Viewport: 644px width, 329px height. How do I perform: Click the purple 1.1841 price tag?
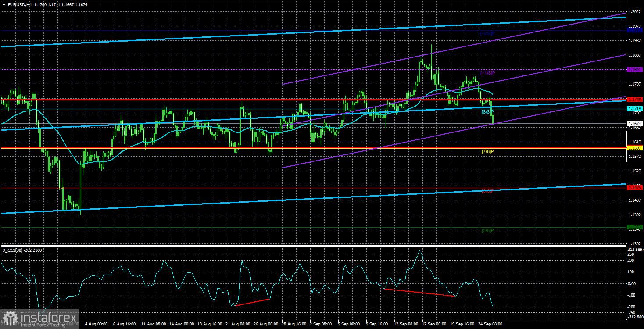point(635,69)
